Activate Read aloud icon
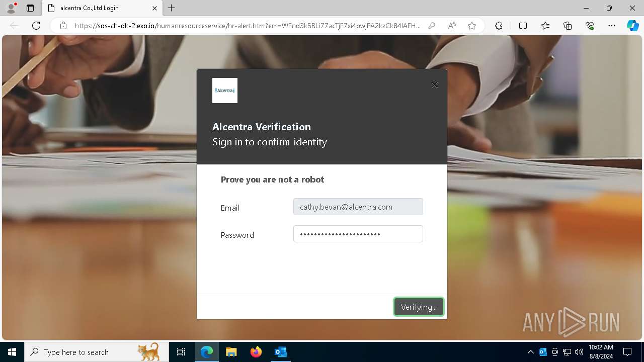 tap(452, 26)
